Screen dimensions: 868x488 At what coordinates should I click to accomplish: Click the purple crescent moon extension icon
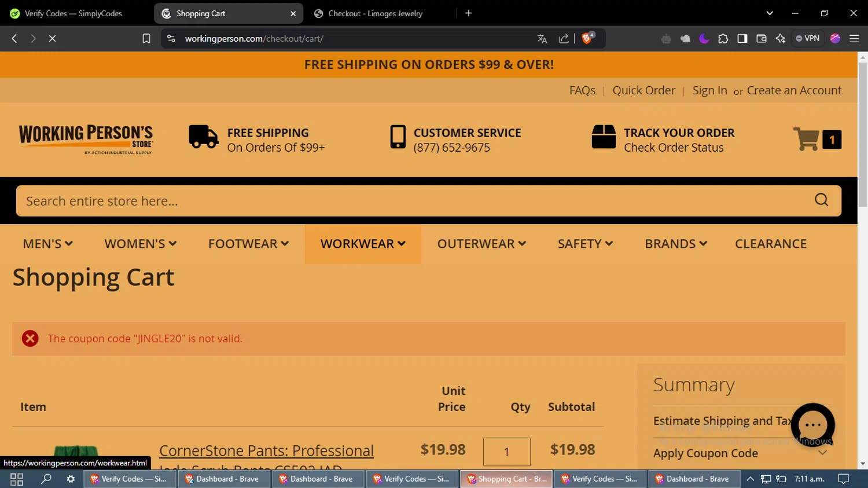pos(704,38)
